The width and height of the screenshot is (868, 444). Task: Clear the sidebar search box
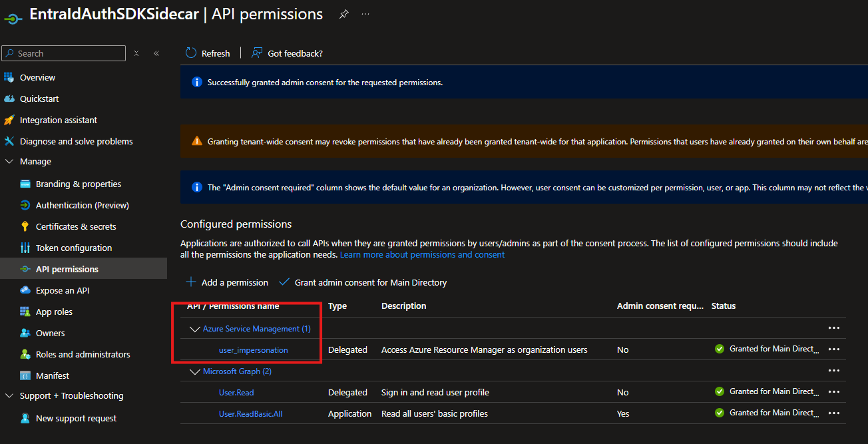point(136,53)
